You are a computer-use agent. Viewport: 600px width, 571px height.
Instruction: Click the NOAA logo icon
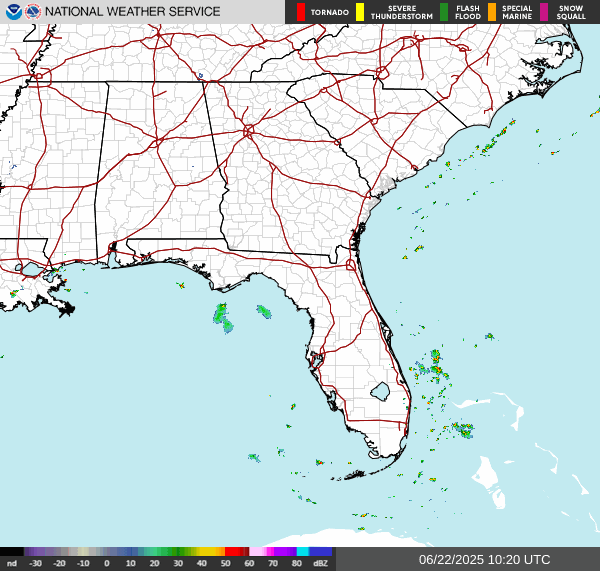[14, 12]
